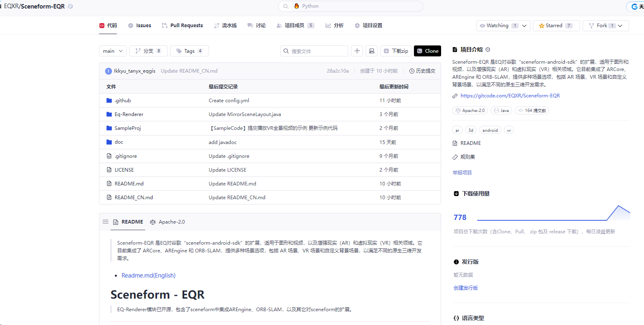The width and height of the screenshot is (644, 325).
Task: Go to the 讨论 discussion tab
Action: pos(256,26)
